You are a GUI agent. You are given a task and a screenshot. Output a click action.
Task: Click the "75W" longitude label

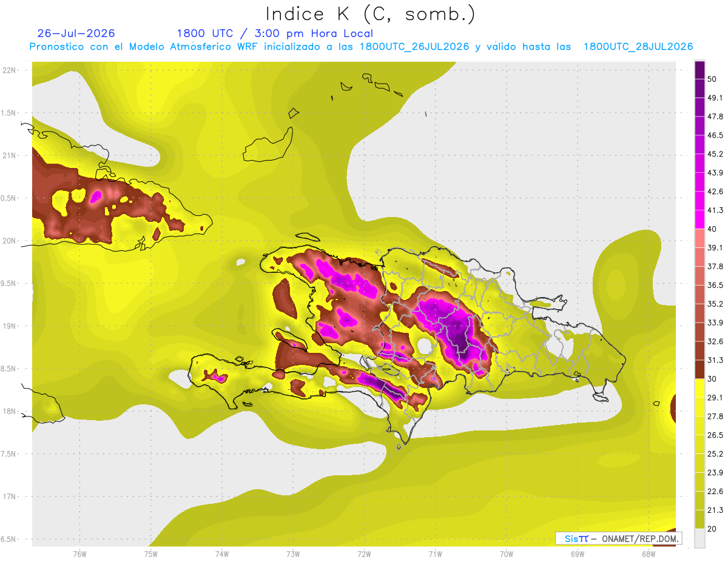coord(150,554)
